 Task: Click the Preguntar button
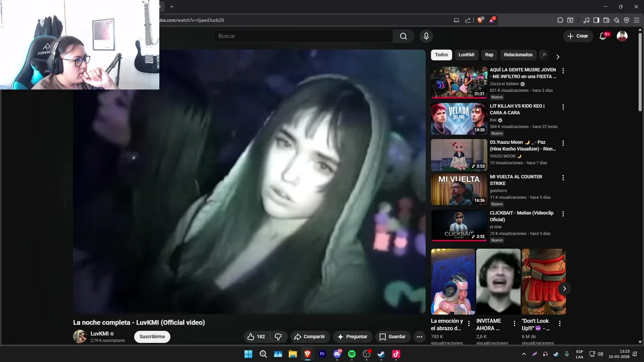click(352, 337)
